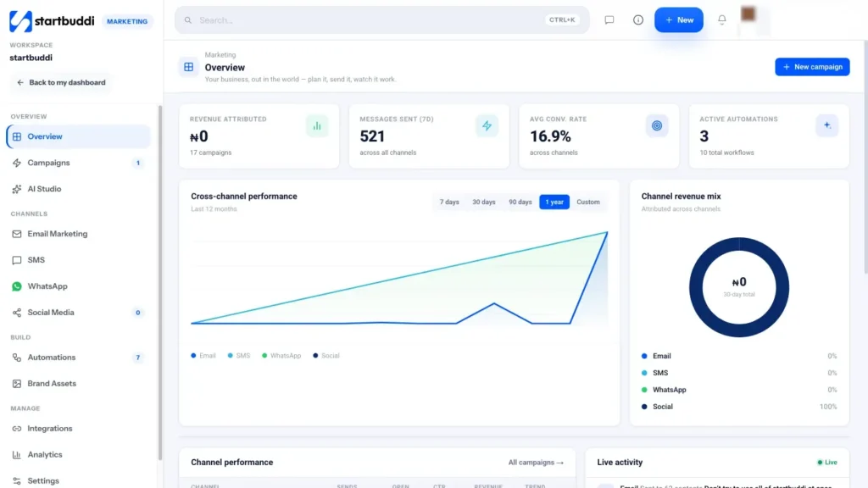The height and width of the screenshot is (488, 868).
Task: Choose the Custom date range
Action: pyautogui.click(x=588, y=202)
